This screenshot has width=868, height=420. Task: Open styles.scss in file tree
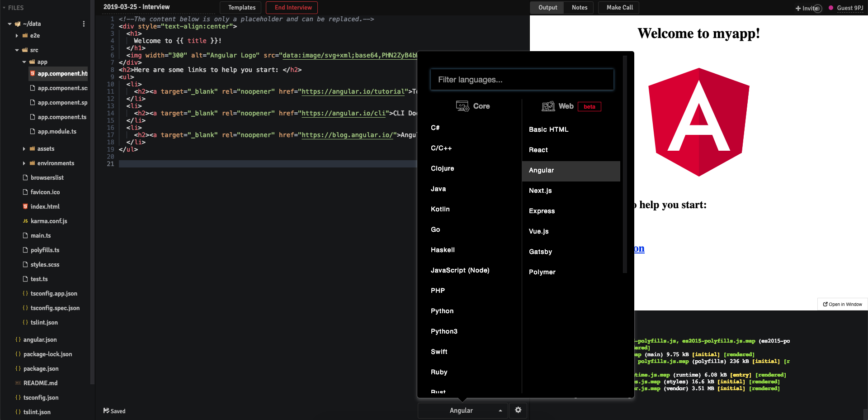tap(45, 264)
